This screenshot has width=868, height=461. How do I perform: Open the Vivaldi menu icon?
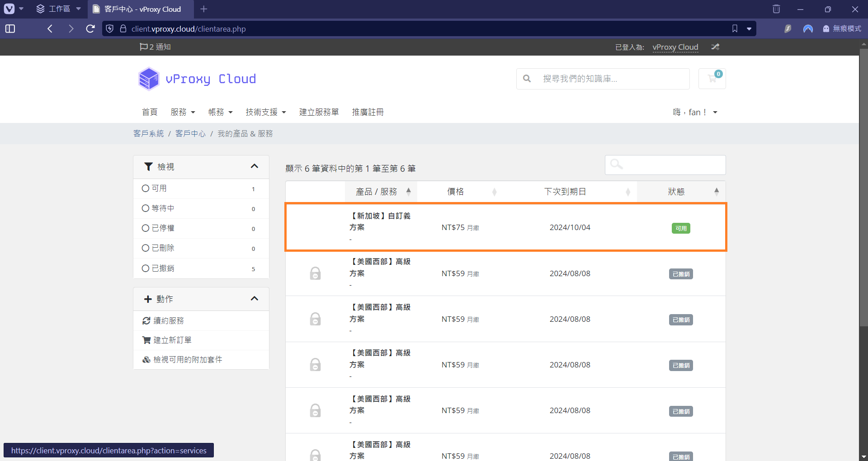click(x=9, y=9)
